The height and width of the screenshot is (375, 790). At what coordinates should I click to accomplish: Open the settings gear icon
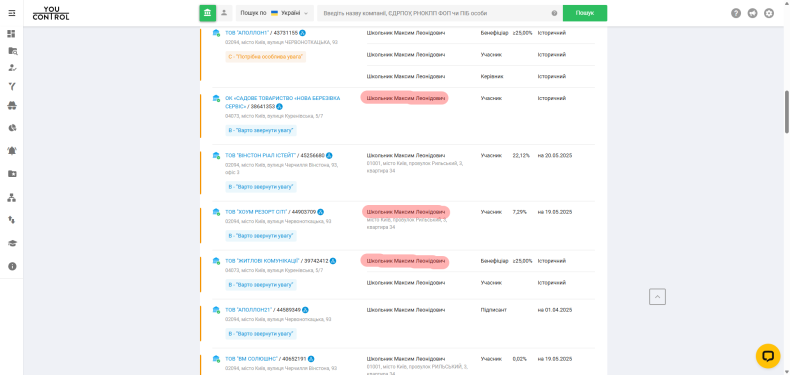769,14
